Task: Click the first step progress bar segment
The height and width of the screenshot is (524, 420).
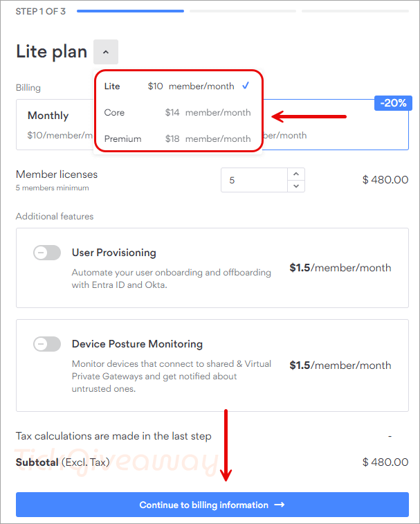Action: pos(130,11)
